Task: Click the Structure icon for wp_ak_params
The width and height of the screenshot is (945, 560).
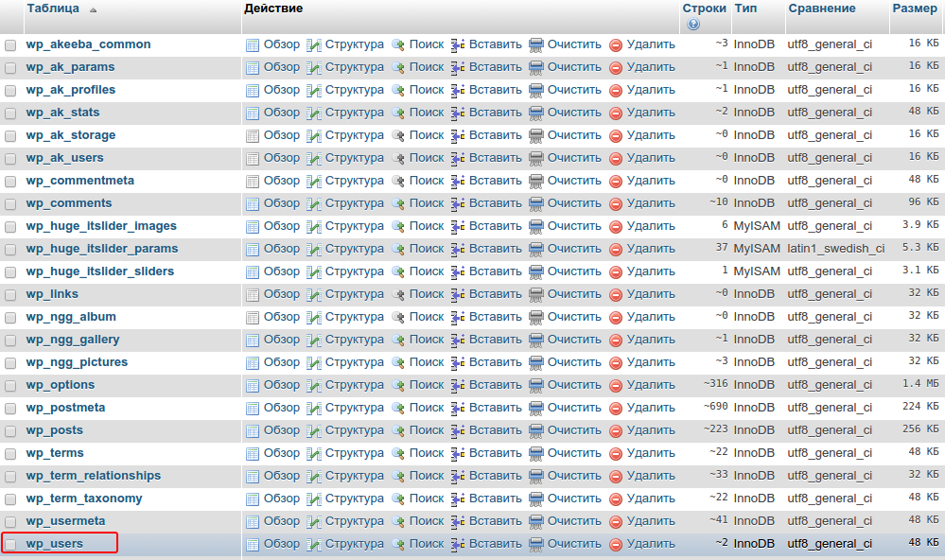Action: (x=314, y=67)
